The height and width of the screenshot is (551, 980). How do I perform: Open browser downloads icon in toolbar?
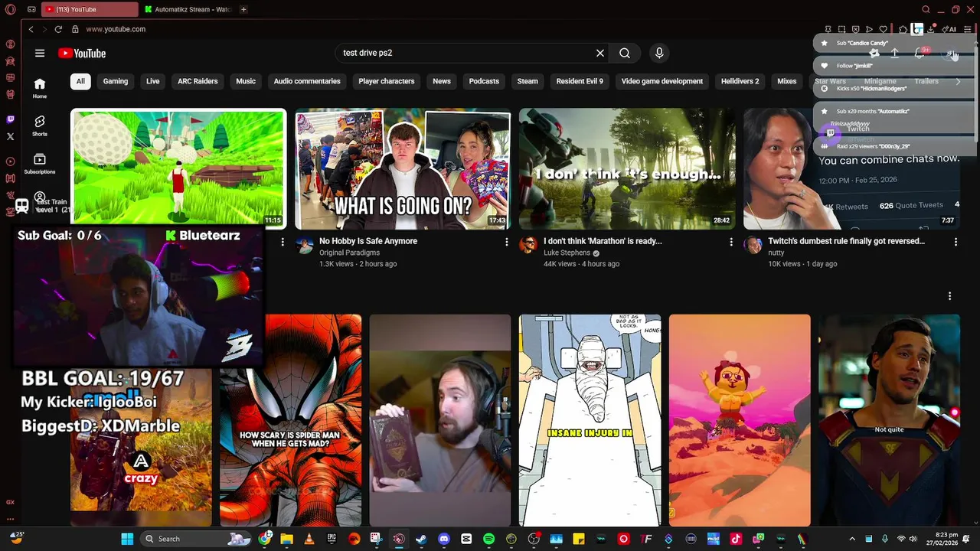point(931,29)
